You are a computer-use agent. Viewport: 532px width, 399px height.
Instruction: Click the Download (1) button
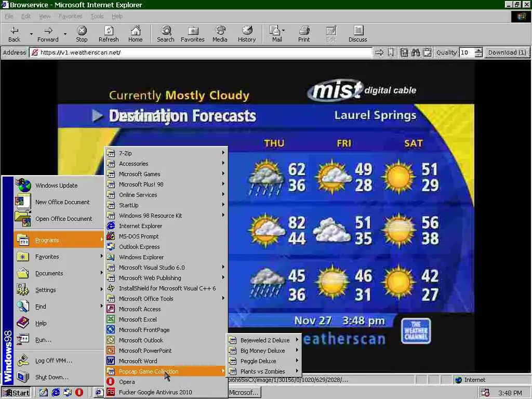pyautogui.click(x=507, y=52)
